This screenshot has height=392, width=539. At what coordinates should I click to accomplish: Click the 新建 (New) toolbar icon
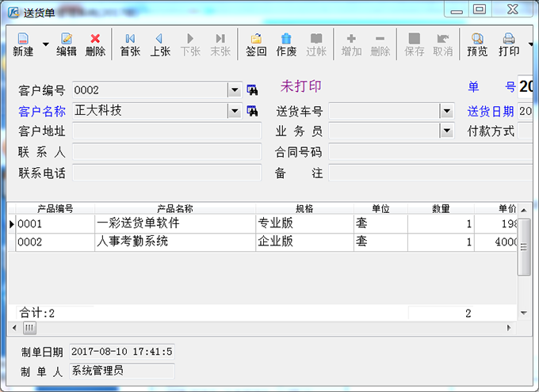pos(23,44)
